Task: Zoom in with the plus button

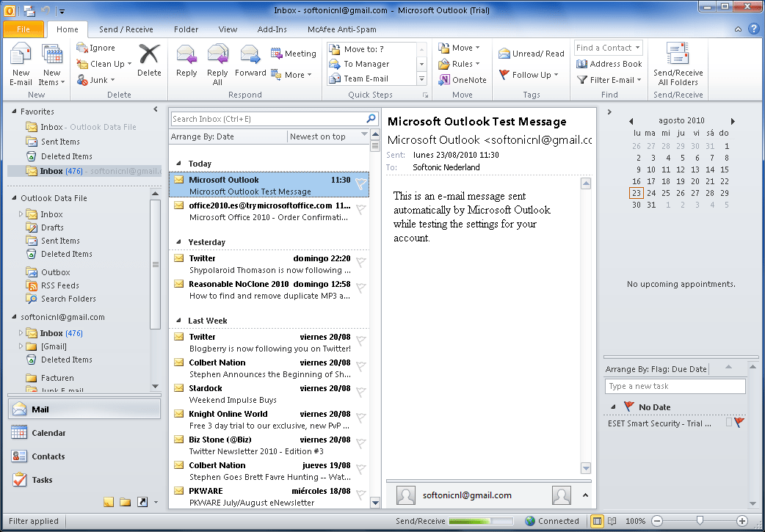Action: click(742, 521)
